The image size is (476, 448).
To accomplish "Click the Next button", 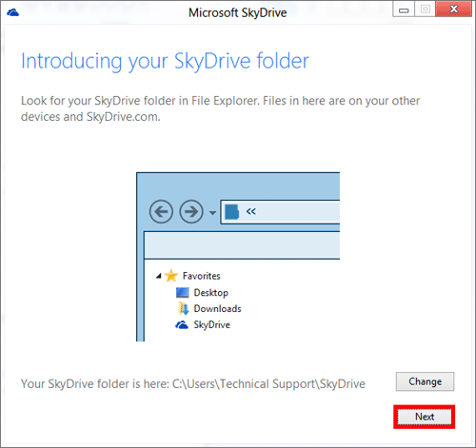I will [x=425, y=417].
